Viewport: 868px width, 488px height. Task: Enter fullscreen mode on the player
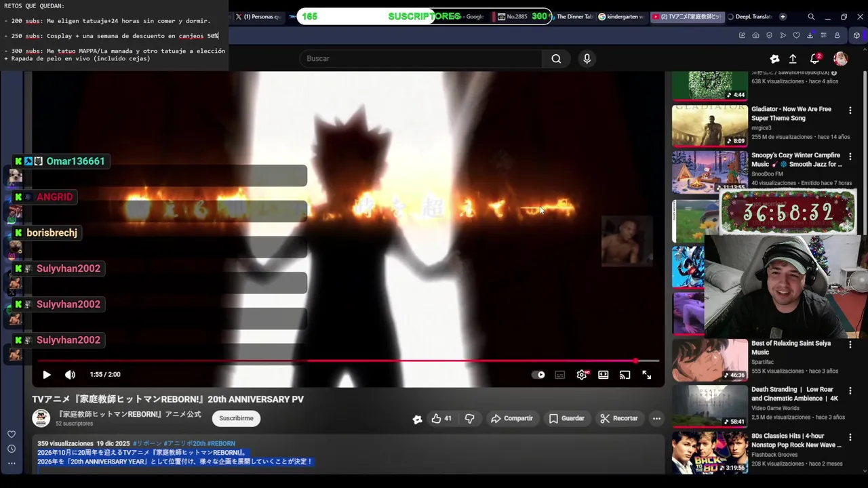click(647, 375)
